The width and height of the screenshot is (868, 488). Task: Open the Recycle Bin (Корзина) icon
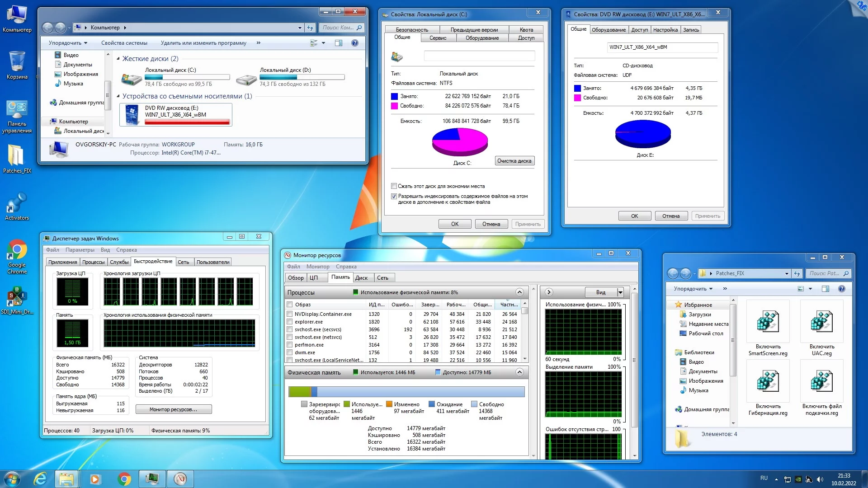[17, 62]
